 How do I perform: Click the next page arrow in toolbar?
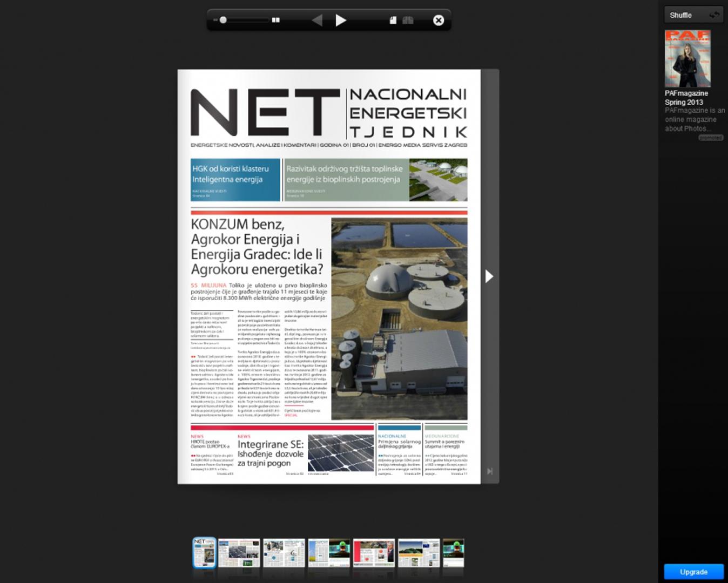[x=341, y=21]
